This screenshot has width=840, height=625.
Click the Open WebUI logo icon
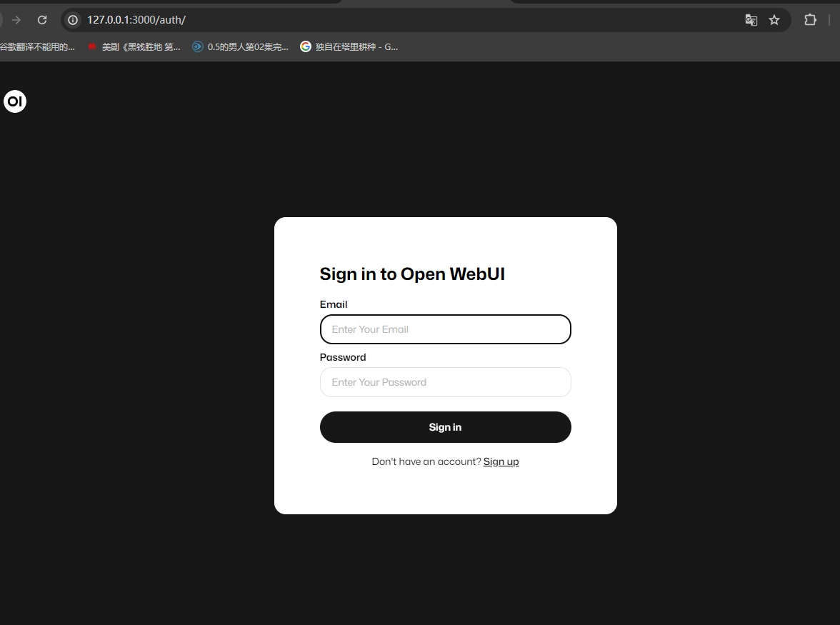pyautogui.click(x=15, y=101)
